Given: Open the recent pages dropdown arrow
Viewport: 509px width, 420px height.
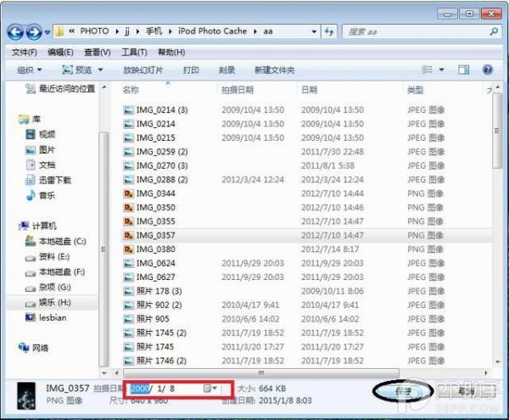Looking at the screenshot, I should click(48, 32).
